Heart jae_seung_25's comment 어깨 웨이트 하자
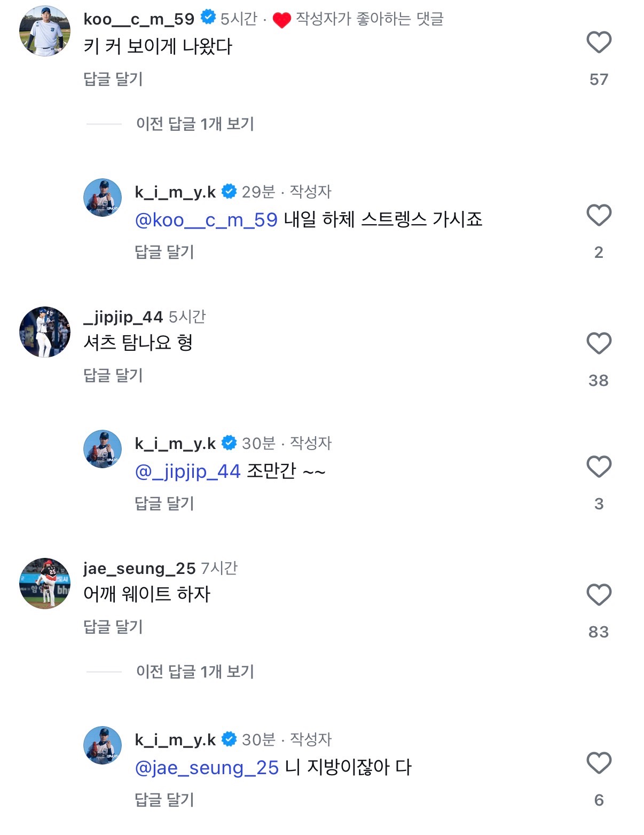The width and height of the screenshot is (644, 835). pos(599,595)
